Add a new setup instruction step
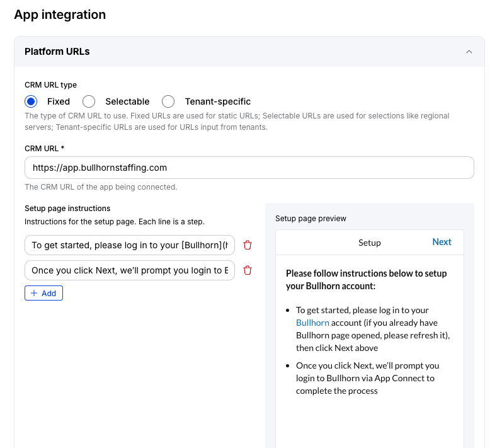 click(x=43, y=293)
